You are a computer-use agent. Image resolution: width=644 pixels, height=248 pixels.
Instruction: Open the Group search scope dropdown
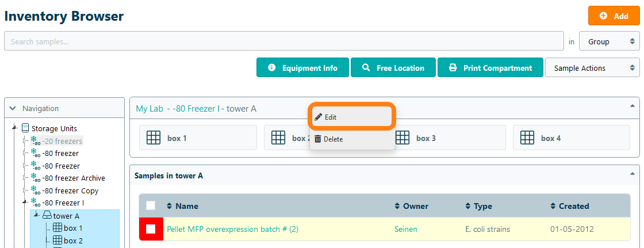click(609, 41)
